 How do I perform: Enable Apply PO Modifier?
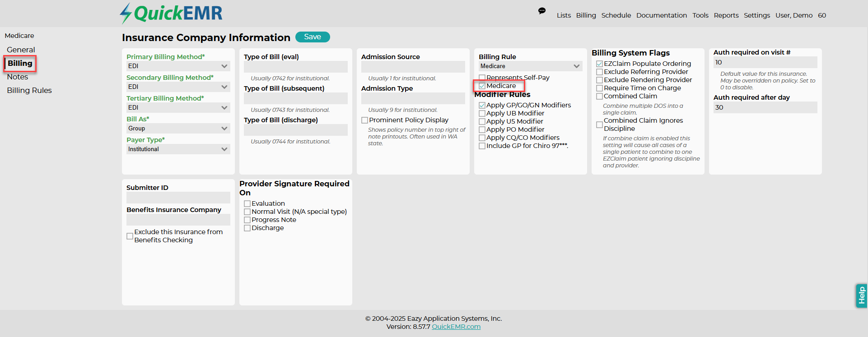(x=482, y=129)
